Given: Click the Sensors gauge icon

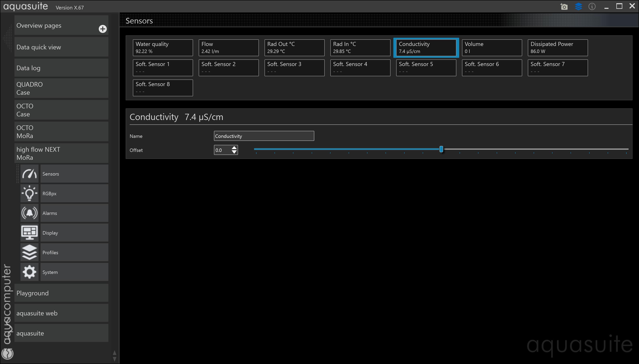Looking at the screenshot, I should (x=30, y=174).
